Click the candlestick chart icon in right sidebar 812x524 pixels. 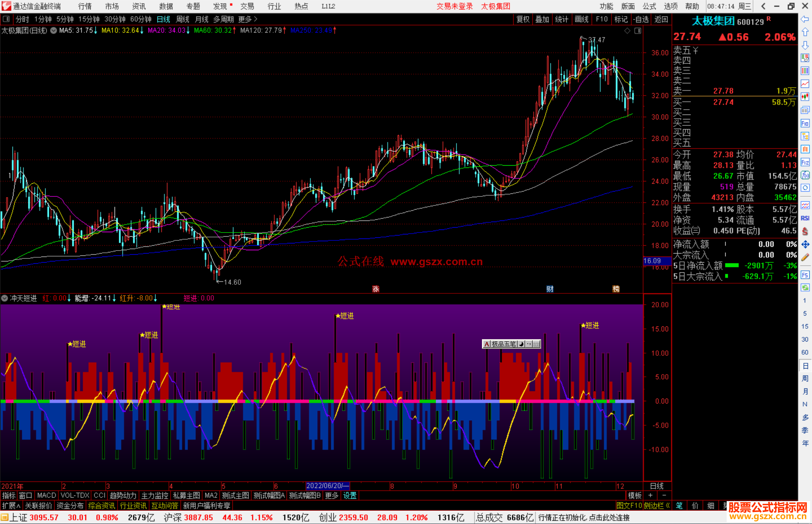[805, 97]
